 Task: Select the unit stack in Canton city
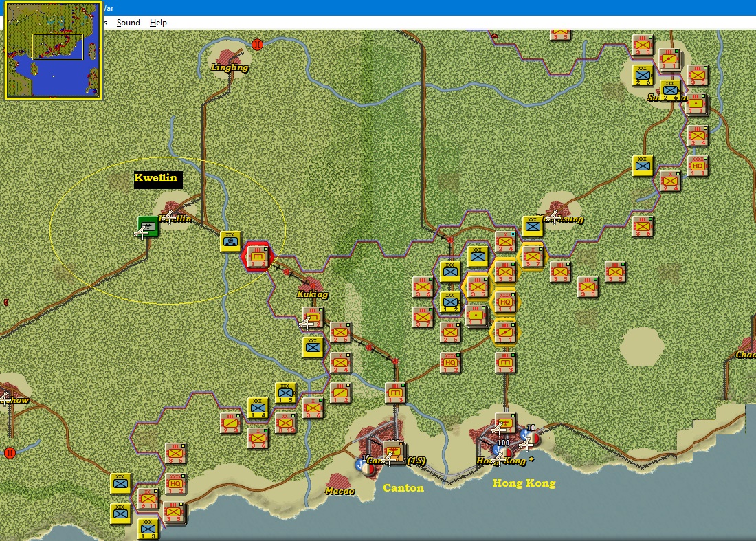point(394,452)
